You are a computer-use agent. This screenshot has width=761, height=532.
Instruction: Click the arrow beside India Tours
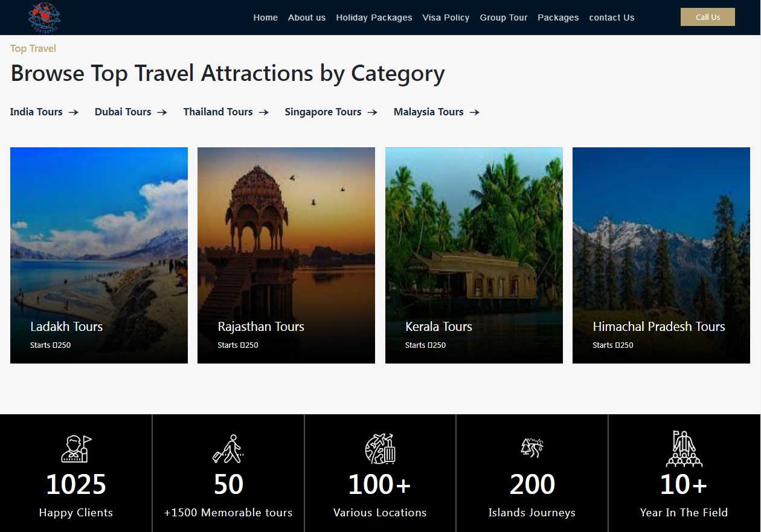[x=73, y=112]
